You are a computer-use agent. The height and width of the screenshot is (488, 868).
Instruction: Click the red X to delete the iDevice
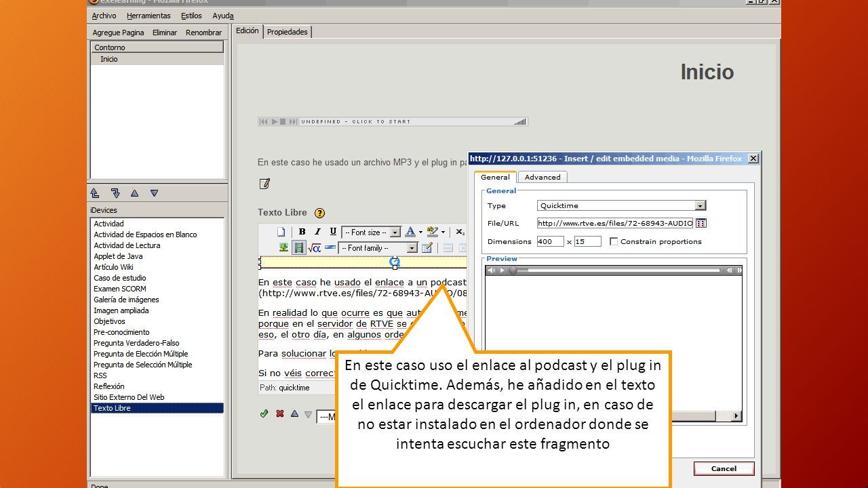tap(279, 413)
